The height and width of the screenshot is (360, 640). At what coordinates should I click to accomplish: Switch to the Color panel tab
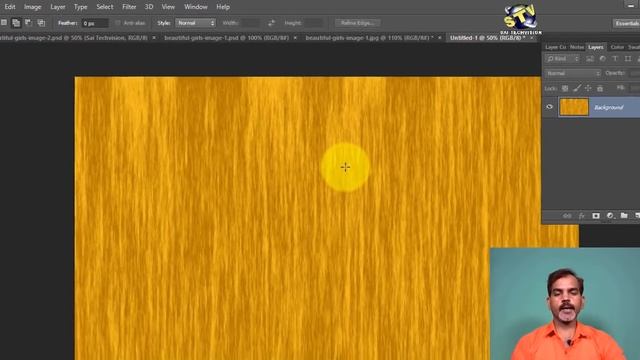click(617, 47)
